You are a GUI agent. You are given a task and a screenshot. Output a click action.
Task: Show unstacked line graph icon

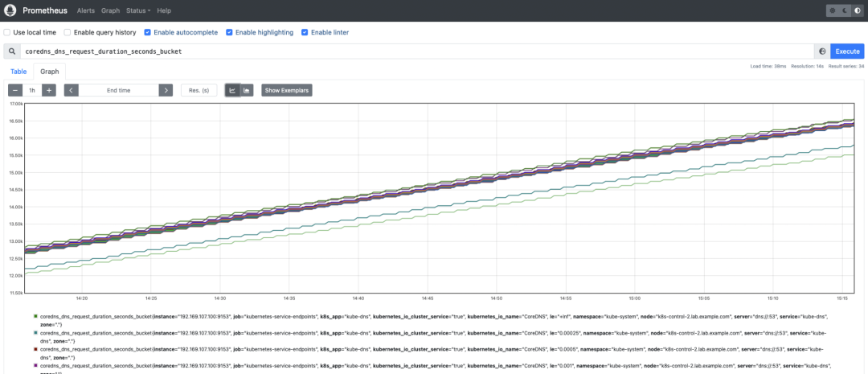click(232, 90)
